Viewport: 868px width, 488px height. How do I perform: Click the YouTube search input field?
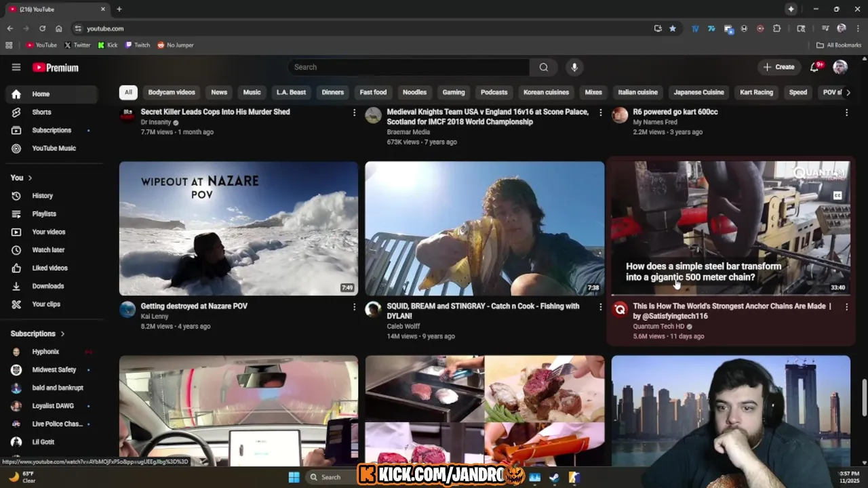coord(409,67)
